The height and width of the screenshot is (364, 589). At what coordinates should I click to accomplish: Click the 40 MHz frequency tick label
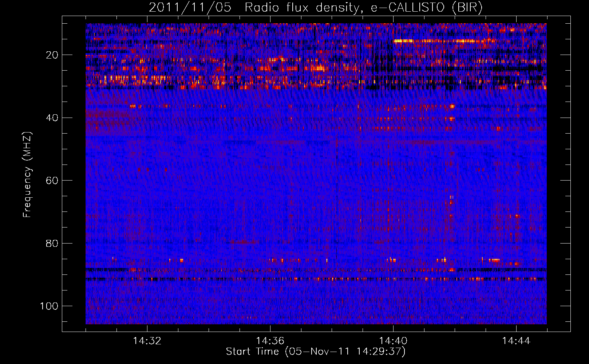point(52,118)
